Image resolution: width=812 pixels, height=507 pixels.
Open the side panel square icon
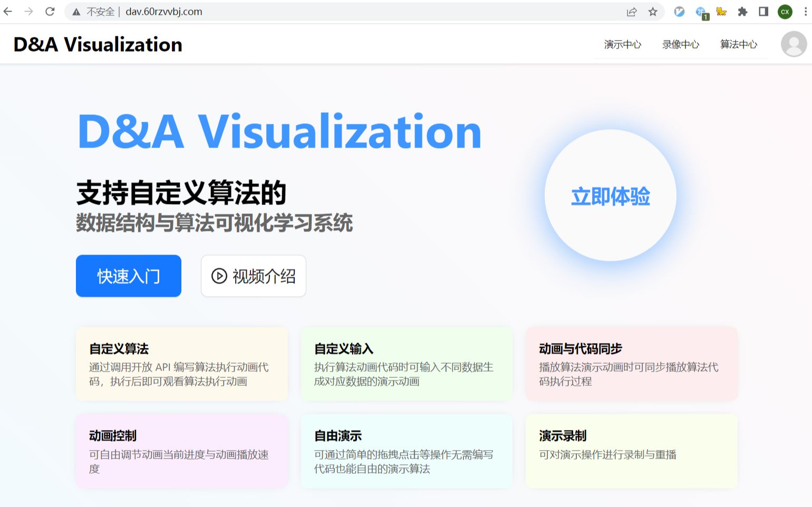(763, 11)
